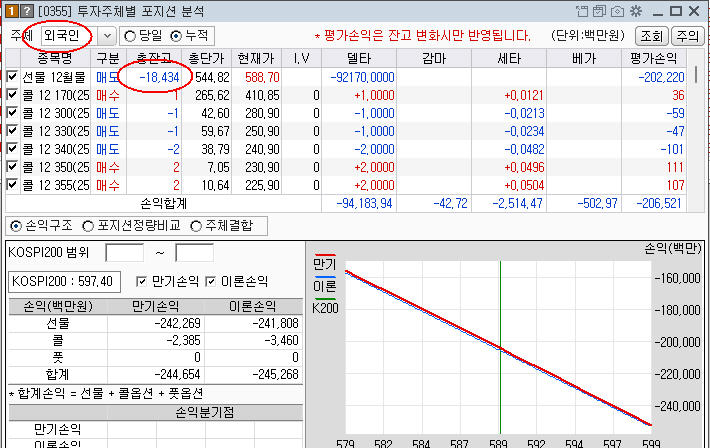Toggle the 만기손익 checkbox

(x=141, y=282)
